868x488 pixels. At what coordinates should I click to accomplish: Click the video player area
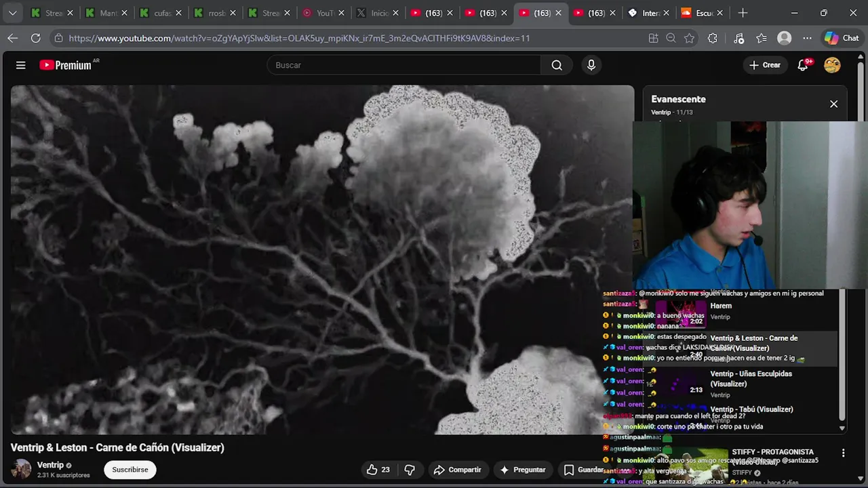click(x=322, y=260)
